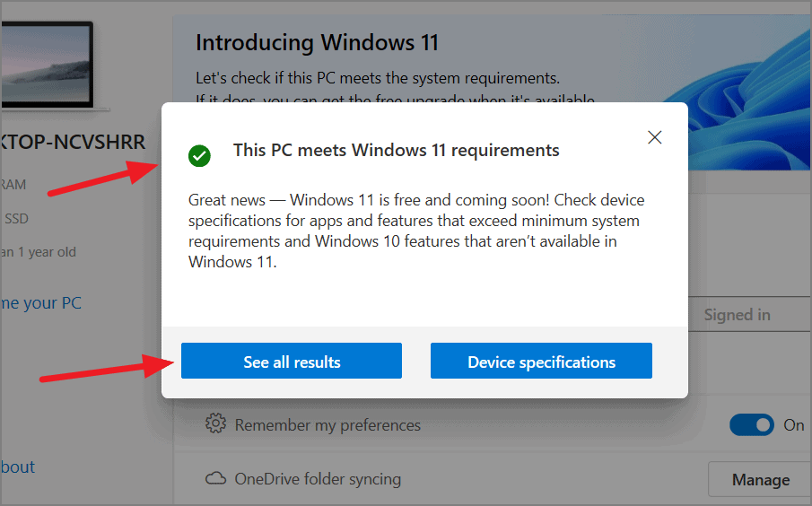This screenshot has width=812, height=506.
Task: Click See all results button
Action: pyautogui.click(x=292, y=361)
